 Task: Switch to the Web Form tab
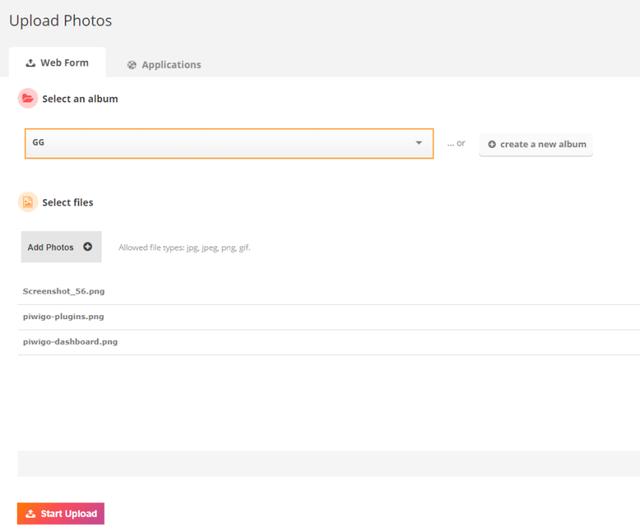click(x=58, y=63)
